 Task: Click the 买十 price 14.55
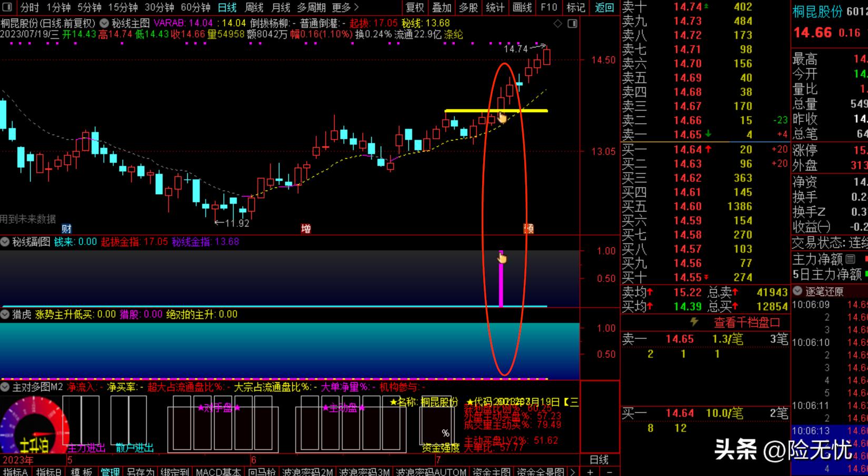pos(687,277)
